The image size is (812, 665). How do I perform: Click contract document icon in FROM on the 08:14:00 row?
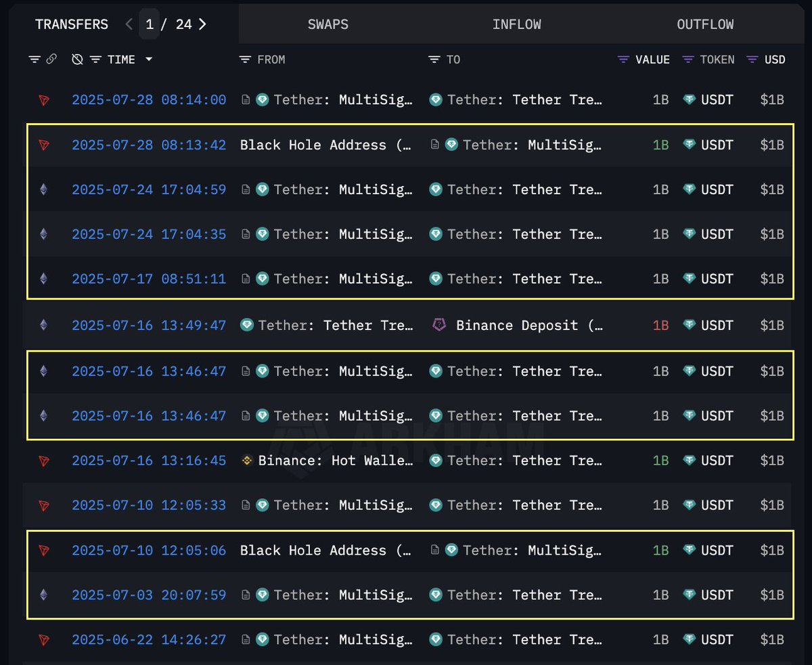pyautogui.click(x=246, y=100)
